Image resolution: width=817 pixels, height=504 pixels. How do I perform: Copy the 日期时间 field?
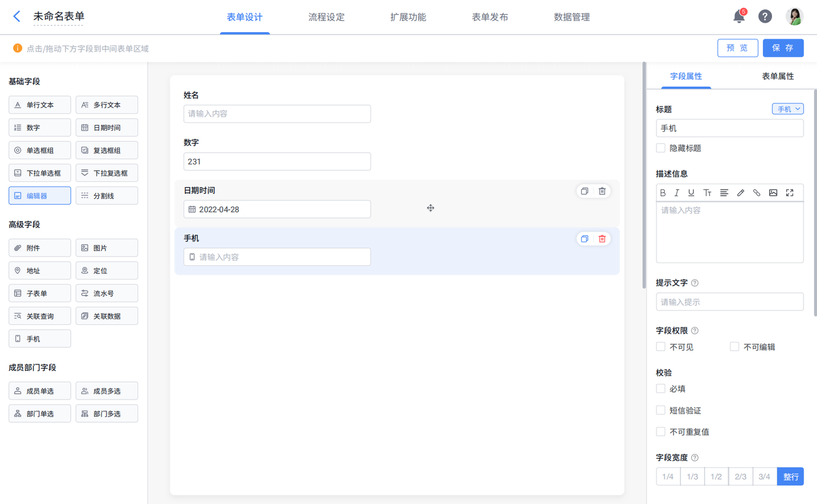click(585, 191)
